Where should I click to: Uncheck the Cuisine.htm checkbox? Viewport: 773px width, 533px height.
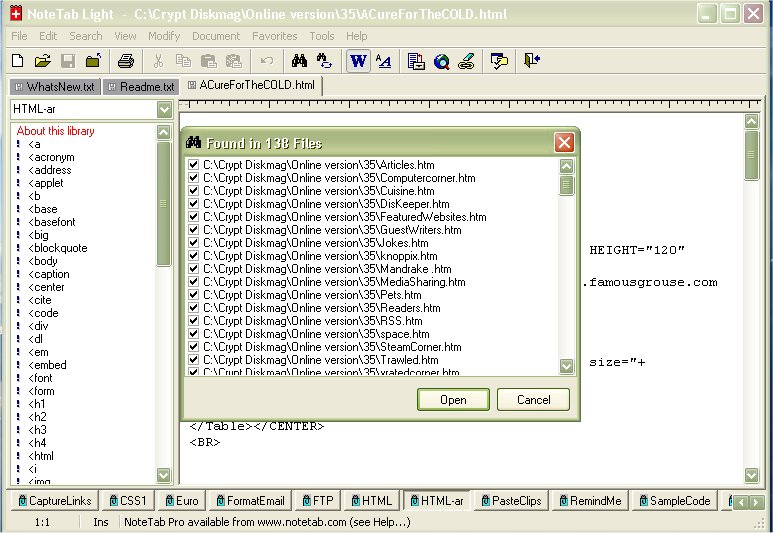coord(193,191)
